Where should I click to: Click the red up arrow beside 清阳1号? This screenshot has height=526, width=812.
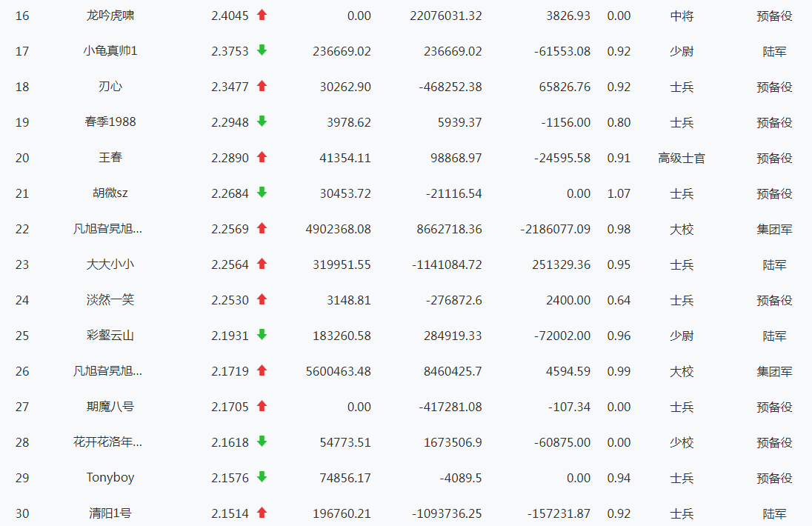tap(262, 513)
